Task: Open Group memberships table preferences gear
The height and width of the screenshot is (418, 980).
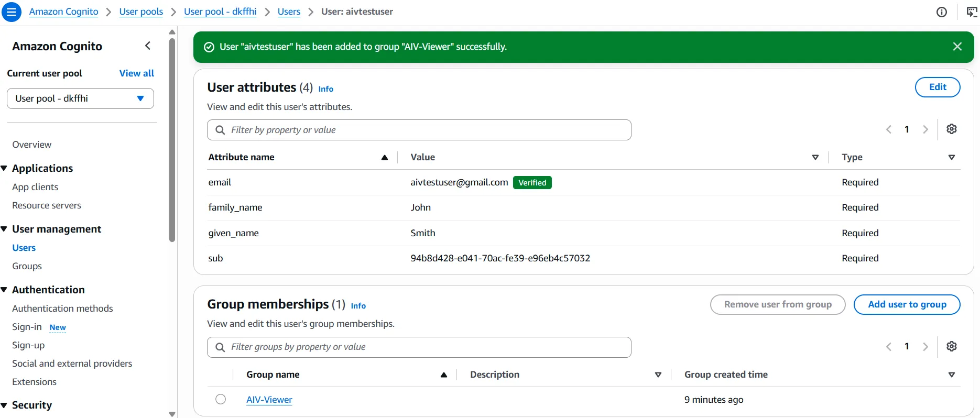Action: (952, 346)
